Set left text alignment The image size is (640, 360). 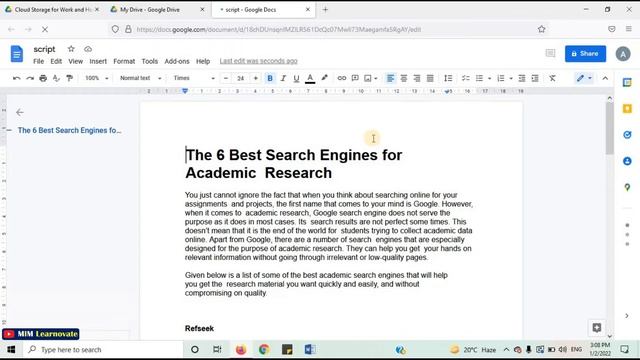click(391, 78)
